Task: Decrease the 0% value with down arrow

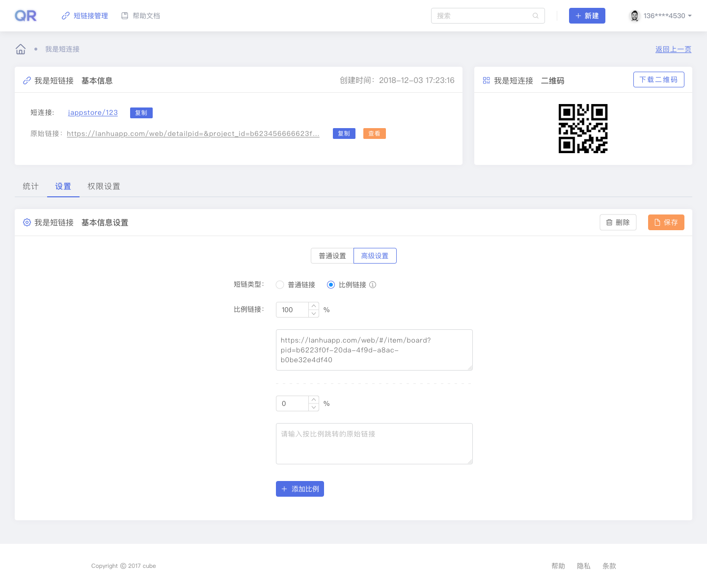Action: tap(314, 407)
